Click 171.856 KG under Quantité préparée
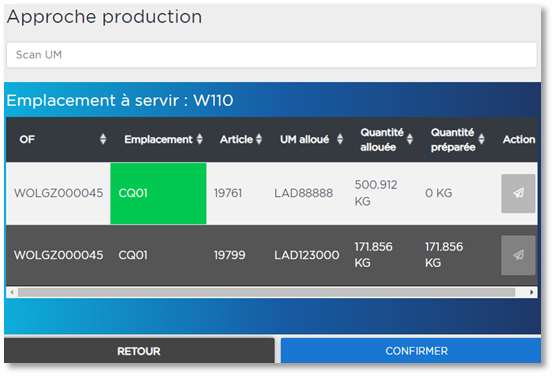 pos(444,255)
